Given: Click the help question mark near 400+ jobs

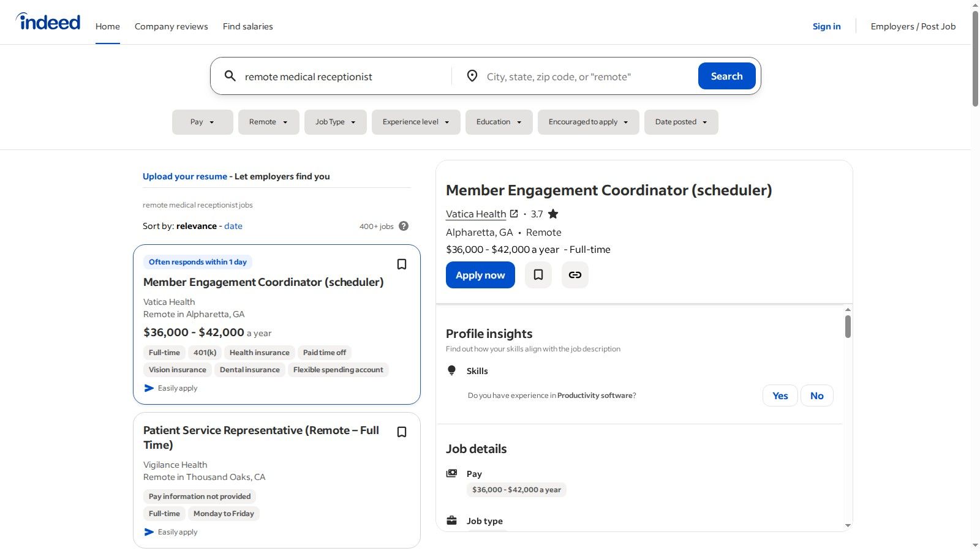Looking at the screenshot, I should pos(404,226).
